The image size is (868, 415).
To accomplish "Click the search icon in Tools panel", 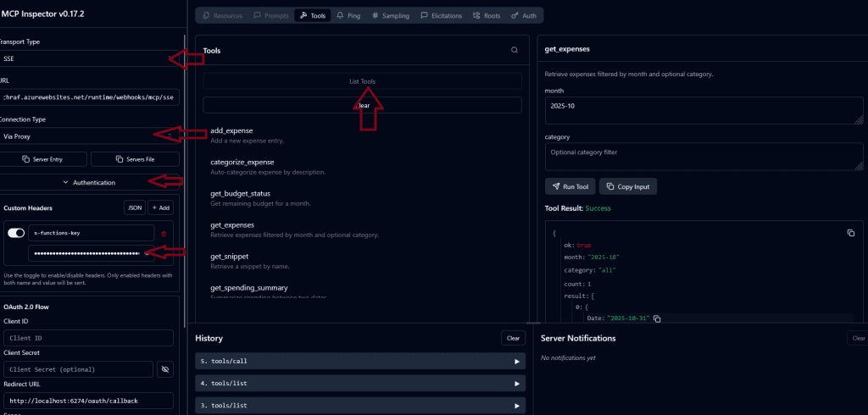I will (514, 50).
